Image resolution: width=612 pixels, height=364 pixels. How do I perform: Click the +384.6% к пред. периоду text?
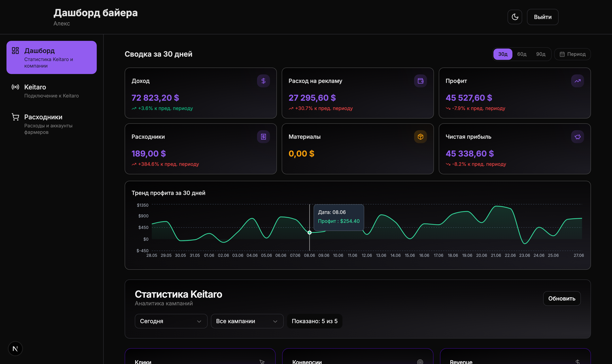coord(168,164)
